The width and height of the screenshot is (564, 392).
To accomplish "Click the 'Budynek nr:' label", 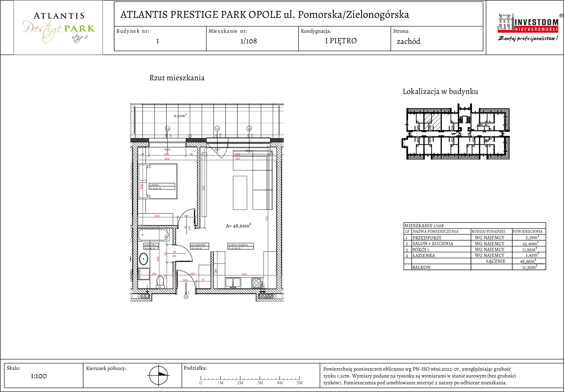I will pyautogui.click(x=133, y=31).
